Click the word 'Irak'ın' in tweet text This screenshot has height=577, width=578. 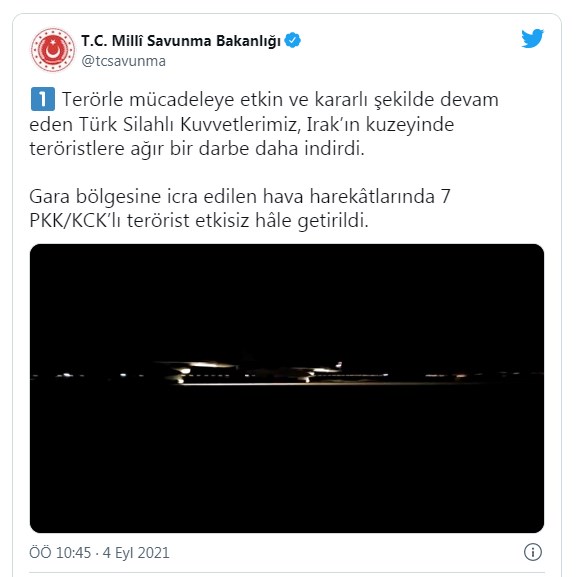(x=333, y=125)
